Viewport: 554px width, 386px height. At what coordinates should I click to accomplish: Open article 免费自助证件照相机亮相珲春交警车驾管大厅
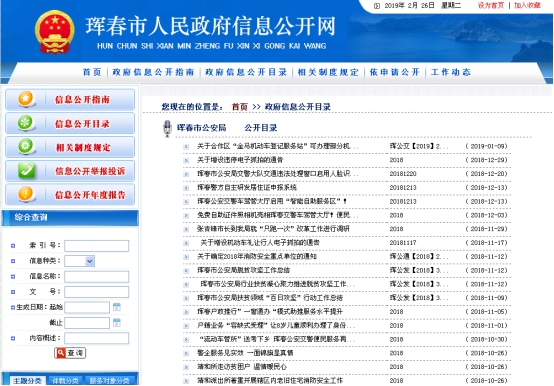tap(278, 215)
